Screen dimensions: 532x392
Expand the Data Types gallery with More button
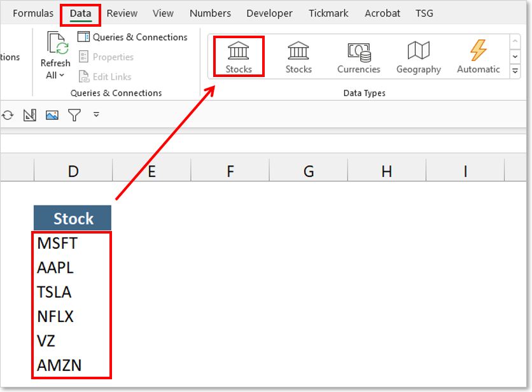(x=514, y=71)
